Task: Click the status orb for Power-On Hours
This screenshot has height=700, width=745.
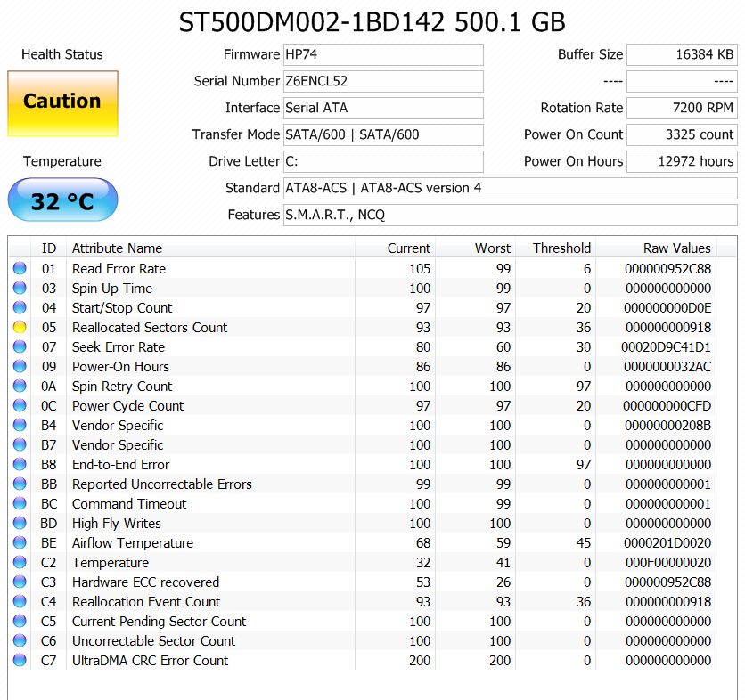Action: pos(20,367)
